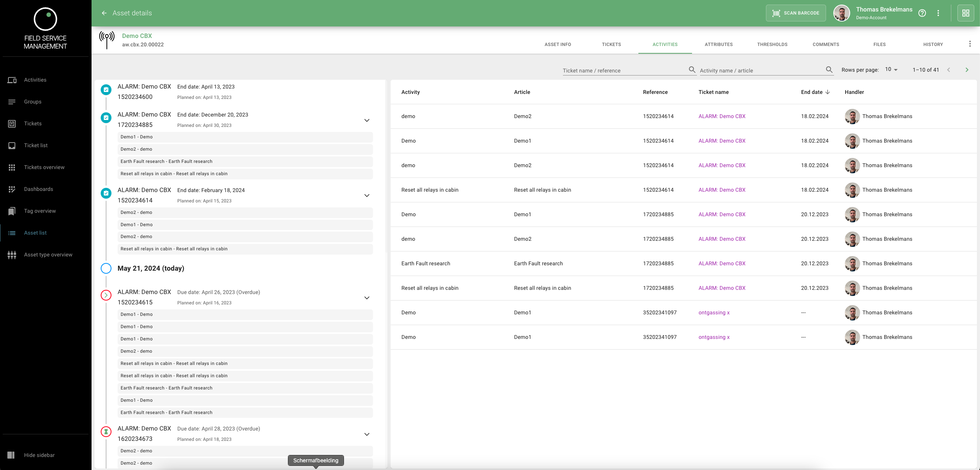Go to next page of activities

pyautogui.click(x=967, y=70)
